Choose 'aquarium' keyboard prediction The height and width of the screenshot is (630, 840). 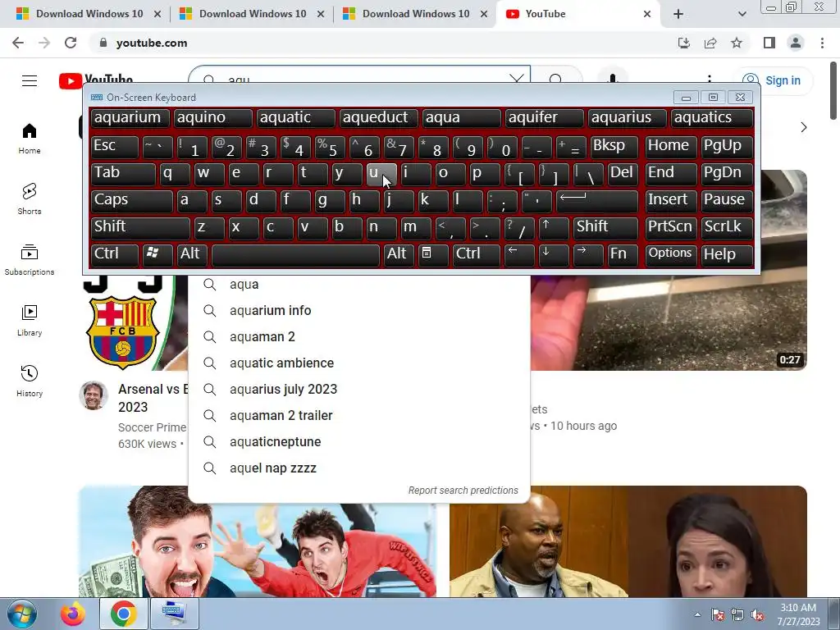point(130,118)
